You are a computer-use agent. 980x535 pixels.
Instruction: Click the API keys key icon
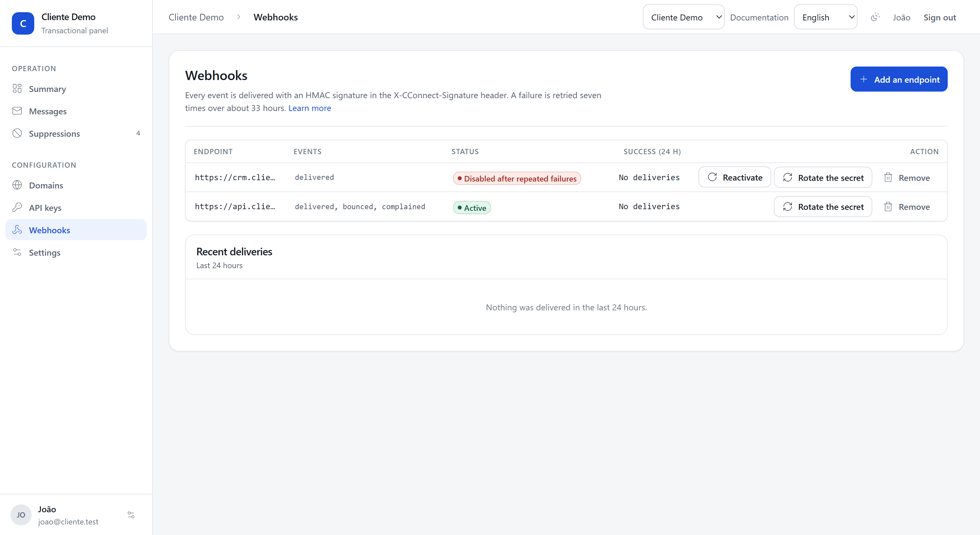tap(17, 208)
